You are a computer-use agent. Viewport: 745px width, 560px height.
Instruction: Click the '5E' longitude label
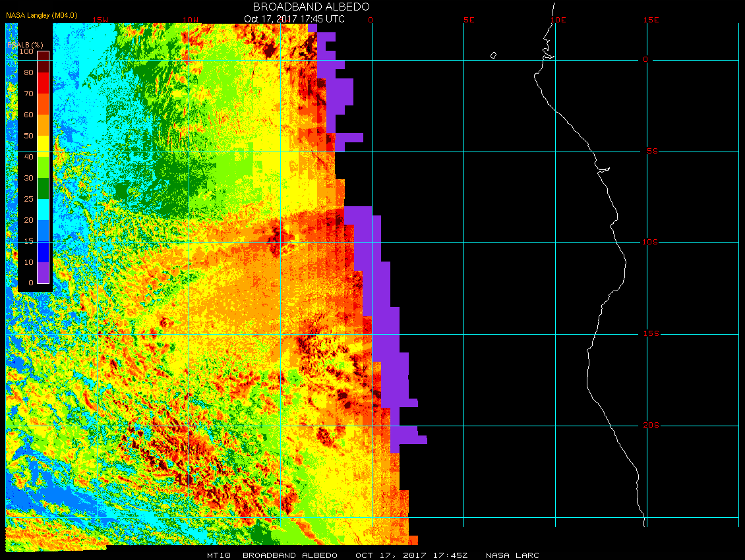(x=469, y=20)
